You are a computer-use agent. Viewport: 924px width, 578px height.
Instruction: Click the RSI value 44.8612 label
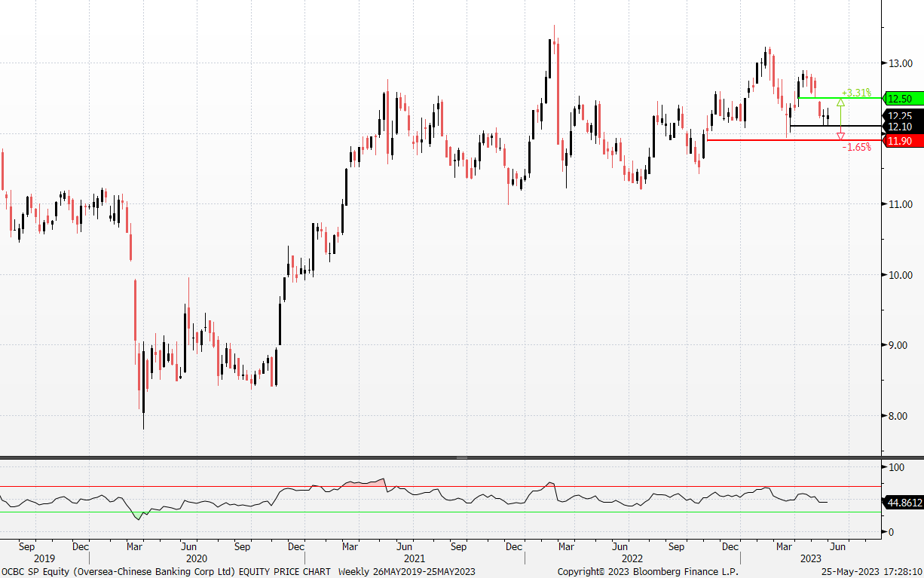[x=904, y=502]
